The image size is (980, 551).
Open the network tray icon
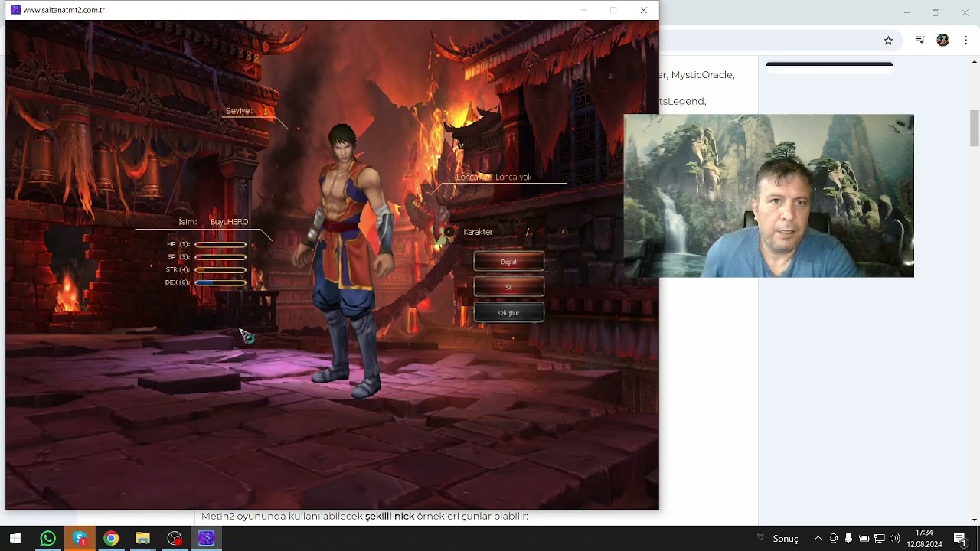[x=880, y=539]
